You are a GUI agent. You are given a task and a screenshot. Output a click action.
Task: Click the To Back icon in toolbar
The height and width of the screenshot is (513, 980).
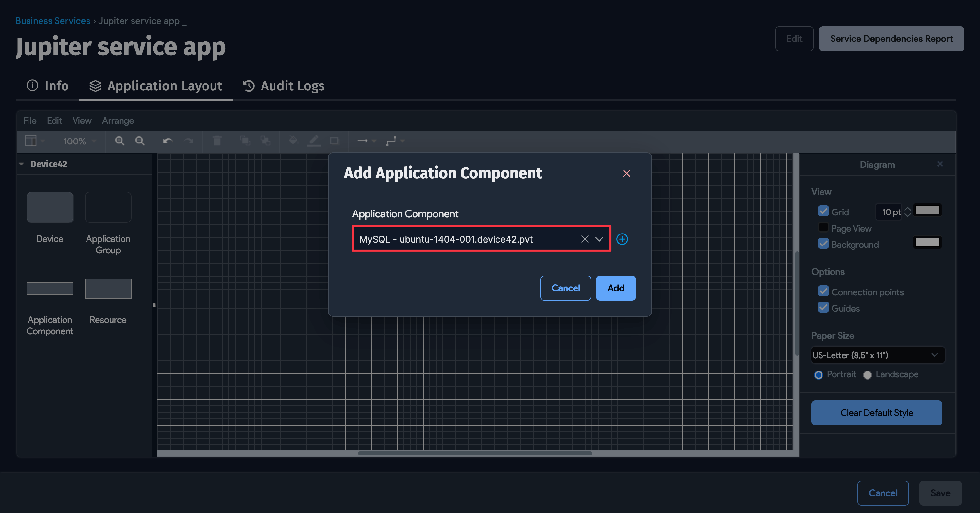click(265, 141)
